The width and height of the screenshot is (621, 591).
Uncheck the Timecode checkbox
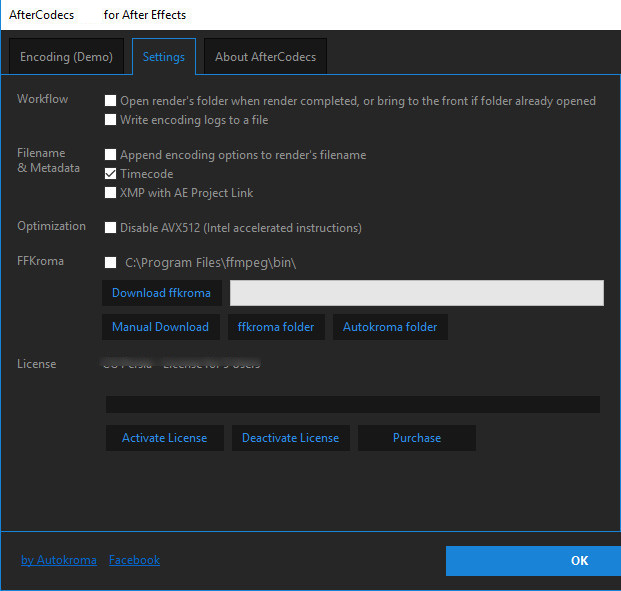pos(110,173)
